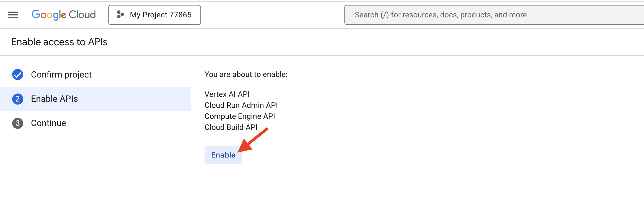The width and height of the screenshot is (644, 224).
Task: Click the red arrow annotation
Action: pyautogui.click(x=253, y=140)
